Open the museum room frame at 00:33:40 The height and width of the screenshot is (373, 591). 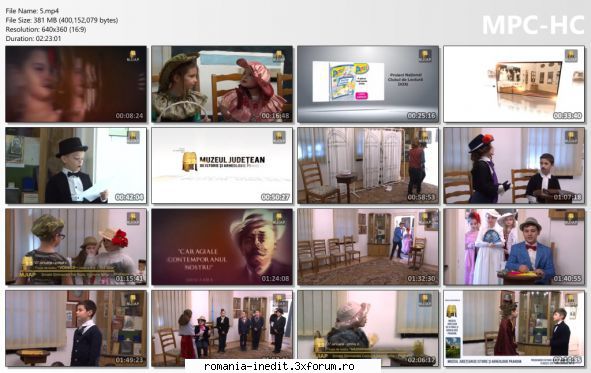pos(514,84)
